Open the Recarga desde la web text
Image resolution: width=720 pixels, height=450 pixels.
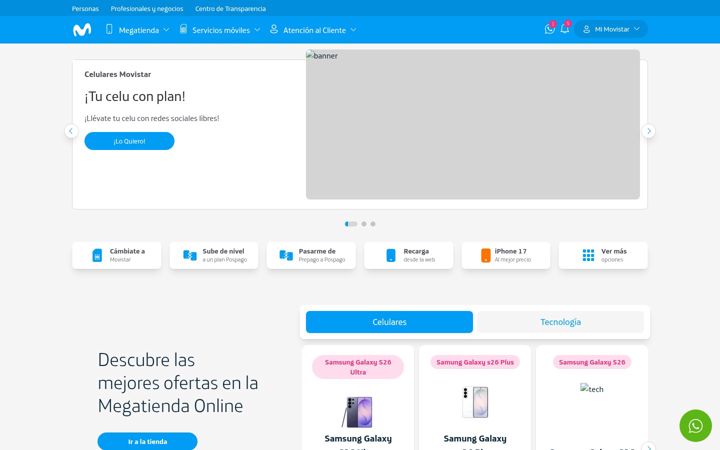click(419, 255)
